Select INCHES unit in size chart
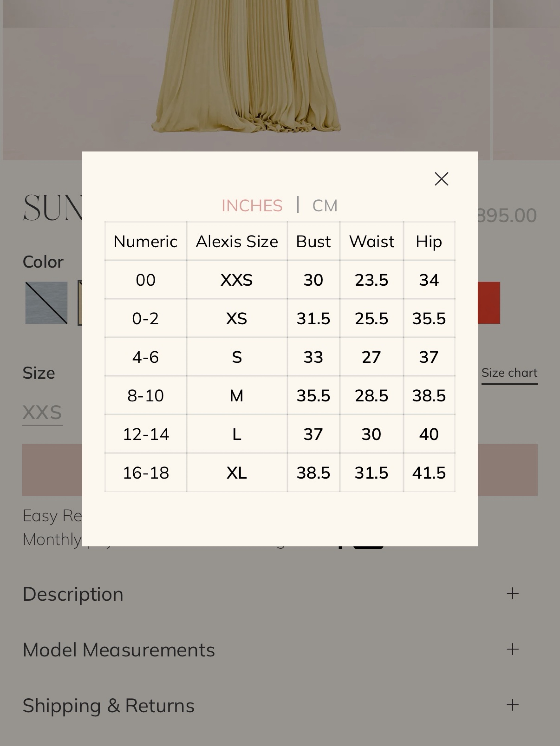 click(x=252, y=205)
